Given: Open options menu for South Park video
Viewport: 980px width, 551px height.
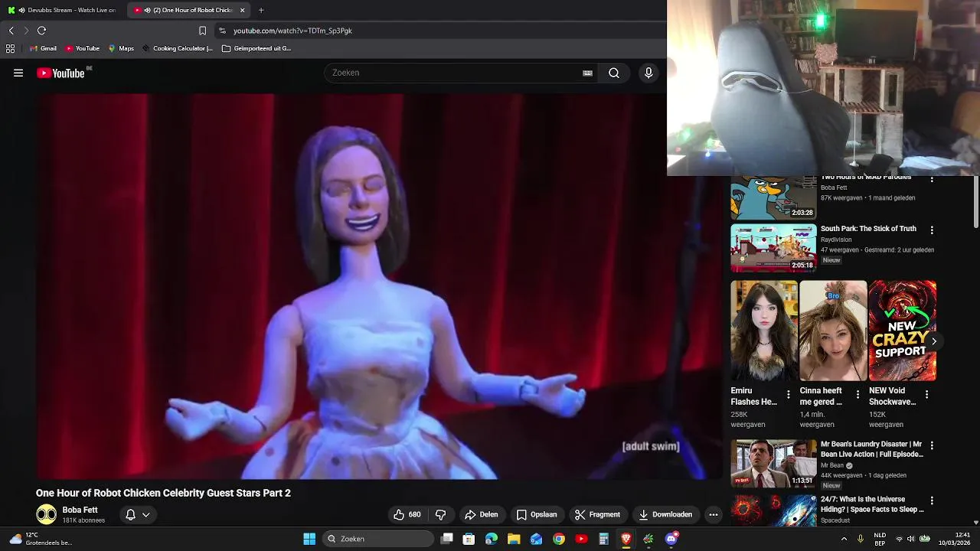Looking at the screenshot, I should (932, 230).
